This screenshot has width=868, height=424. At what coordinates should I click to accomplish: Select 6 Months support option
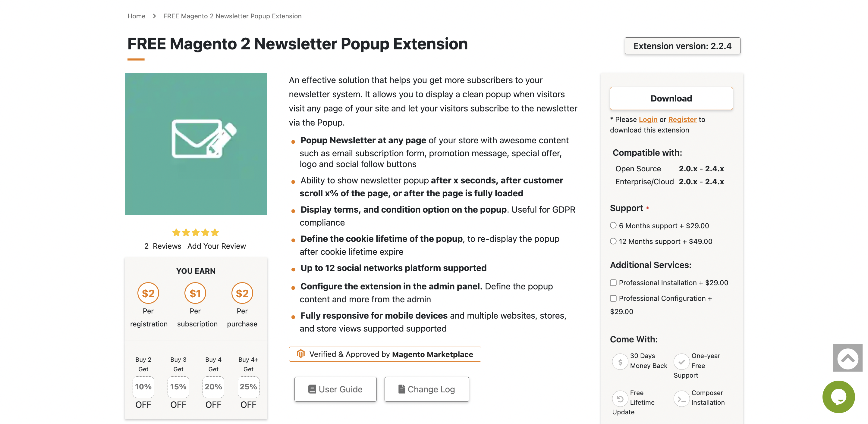[613, 226]
